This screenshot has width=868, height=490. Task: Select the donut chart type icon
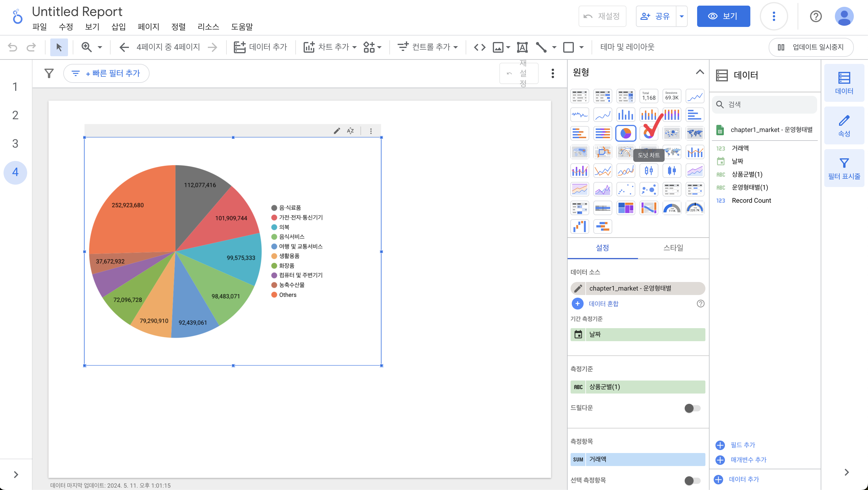[x=649, y=133]
